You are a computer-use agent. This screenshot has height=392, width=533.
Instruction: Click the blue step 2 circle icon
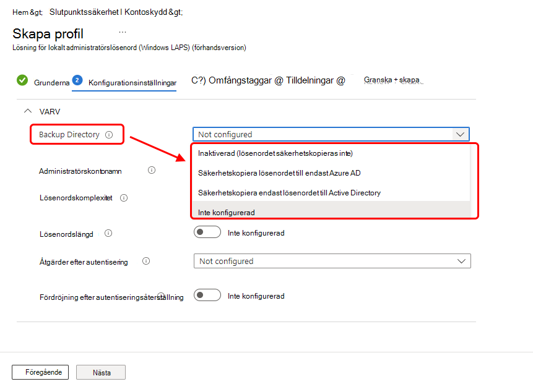[x=77, y=80]
